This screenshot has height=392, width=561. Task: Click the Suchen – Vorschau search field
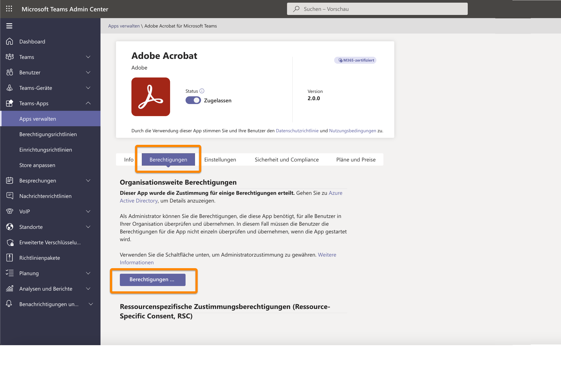377,9
